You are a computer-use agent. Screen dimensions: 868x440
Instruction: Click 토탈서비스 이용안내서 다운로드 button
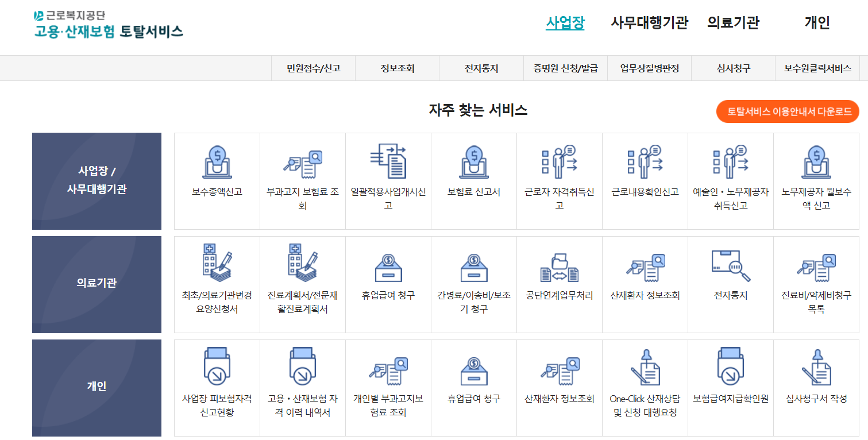click(787, 111)
